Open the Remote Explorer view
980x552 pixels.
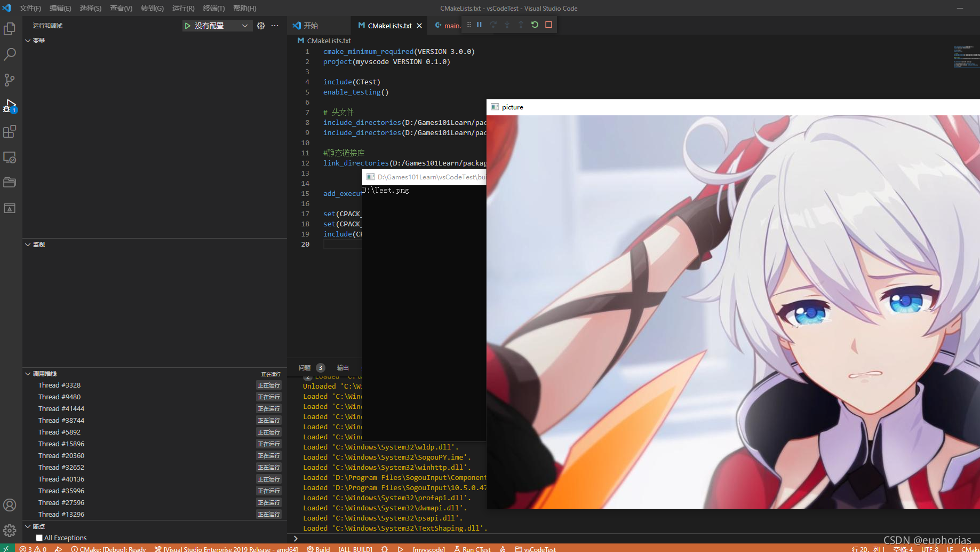coord(10,157)
